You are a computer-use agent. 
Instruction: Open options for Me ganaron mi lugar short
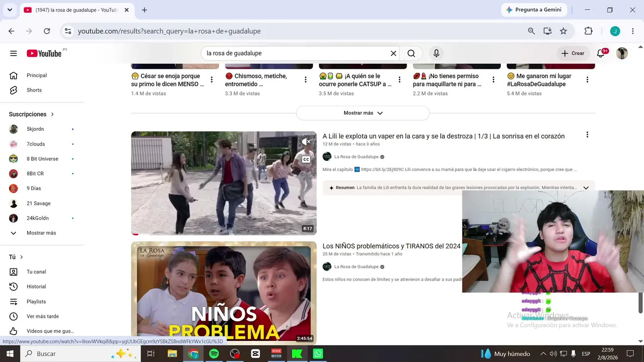tap(587, 79)
